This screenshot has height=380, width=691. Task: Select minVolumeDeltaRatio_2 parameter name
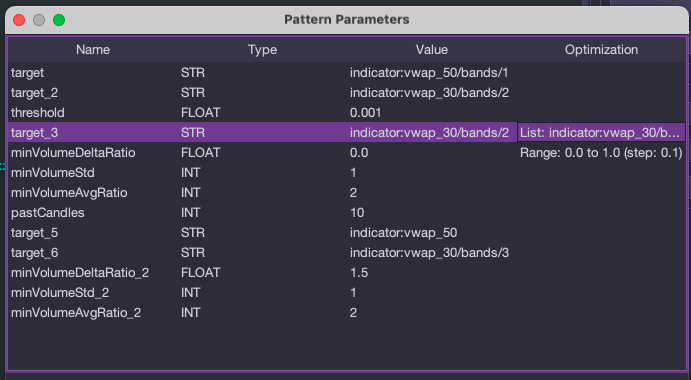(x=80, y=272)
